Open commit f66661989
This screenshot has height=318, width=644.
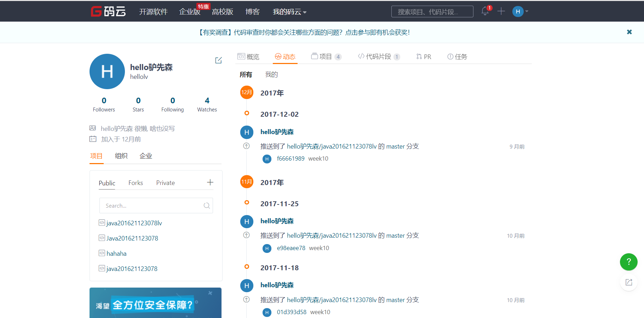[291, 158]
